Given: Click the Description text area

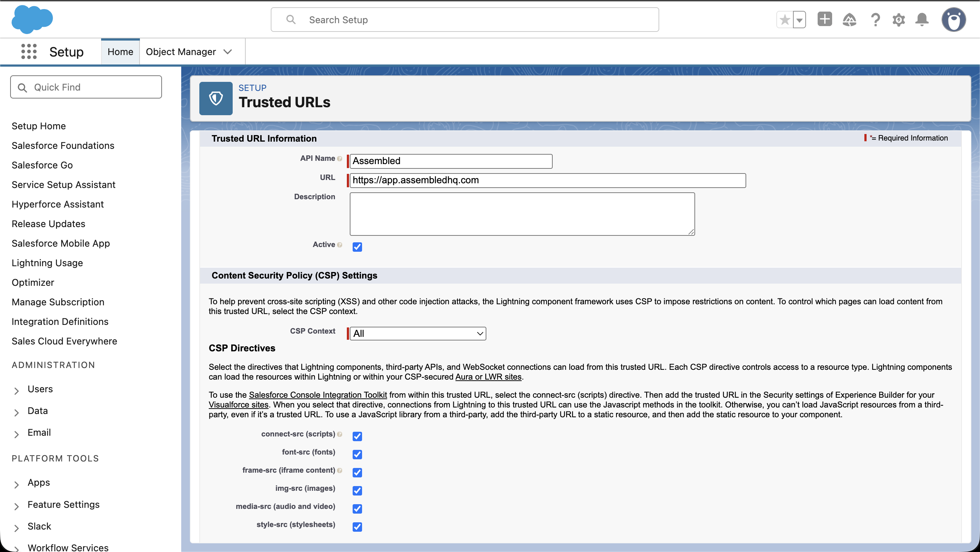Looking at the screenshot, I should pyautogui.click(x=522, y=214).
